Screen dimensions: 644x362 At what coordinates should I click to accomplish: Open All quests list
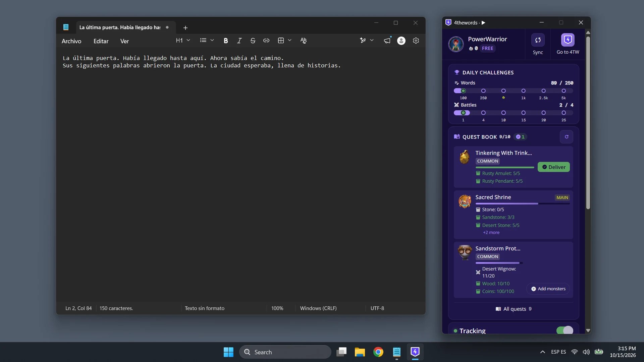click(x=514, y=309)
